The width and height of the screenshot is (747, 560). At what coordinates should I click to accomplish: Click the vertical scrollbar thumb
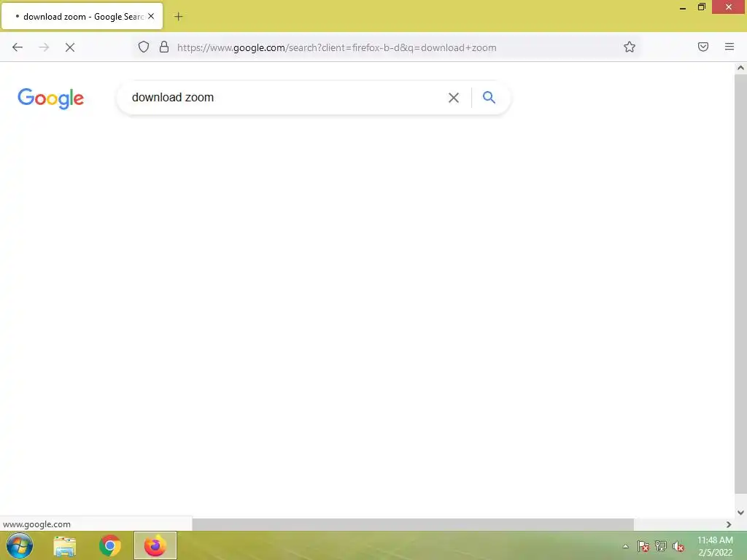(x=740, y=284)
